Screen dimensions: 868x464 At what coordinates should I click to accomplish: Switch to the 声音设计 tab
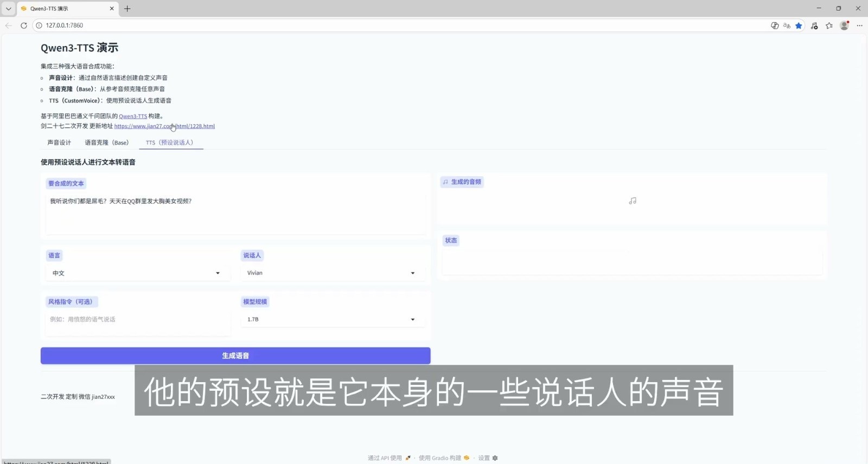click(59, 143)
